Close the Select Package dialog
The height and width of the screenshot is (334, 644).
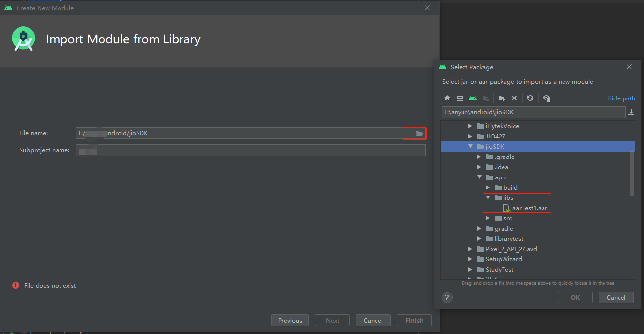[629, 67]
